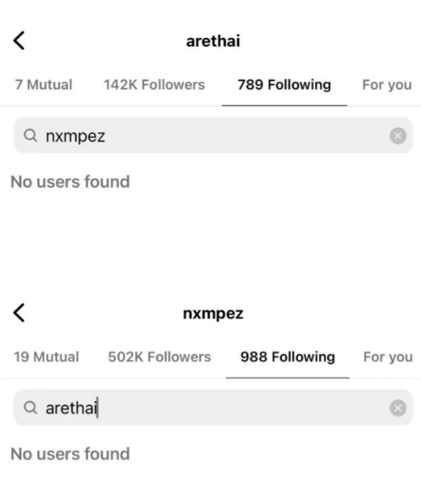Show the 19 Mutual tab
Image resolution: width=421 pixels, height=504 pixels.
[x=46, y=357]
